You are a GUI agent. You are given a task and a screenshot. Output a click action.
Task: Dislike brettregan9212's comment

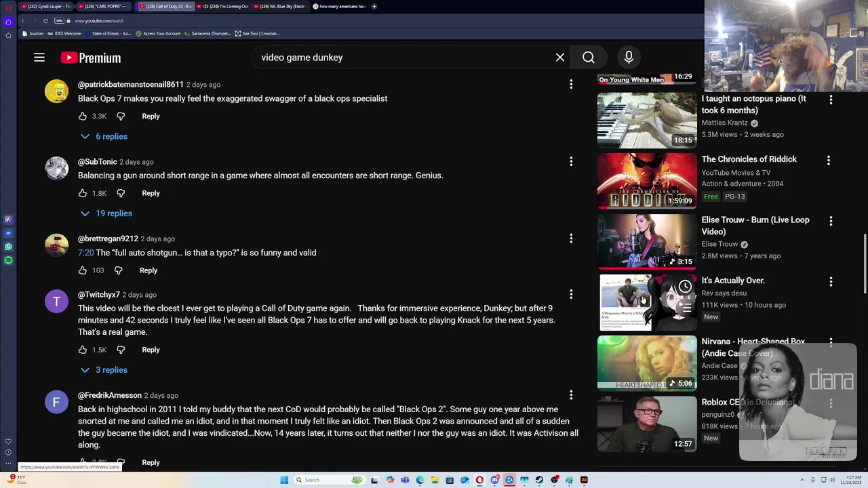[118, 270]
